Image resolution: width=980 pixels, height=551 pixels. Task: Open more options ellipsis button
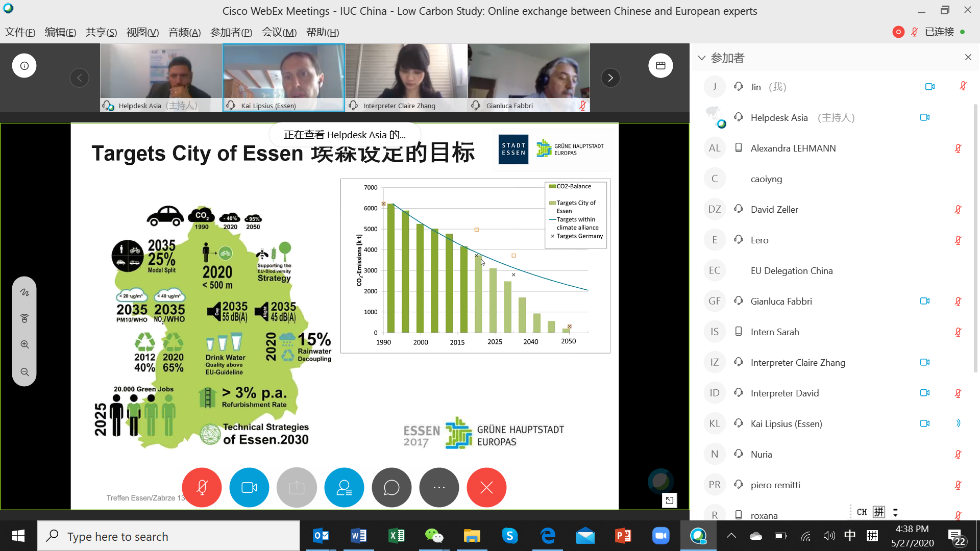tap(439, 488)
